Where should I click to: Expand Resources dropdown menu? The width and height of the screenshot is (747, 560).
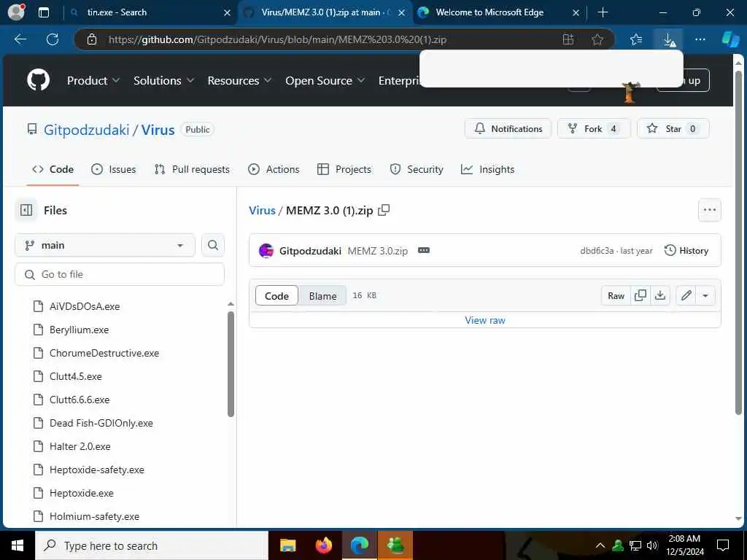[239, 80]
